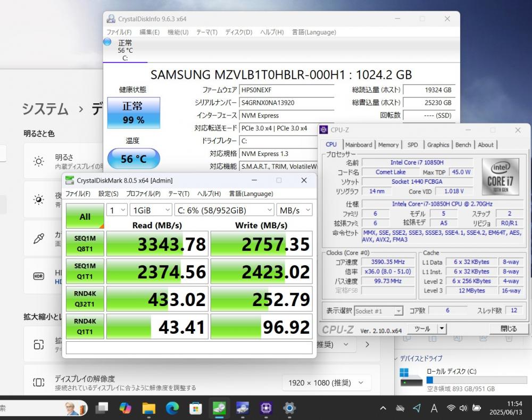Switch to CPU-Z via its taskbar icon
The width and height of the screenshot is (532, 420).
point(267,408)
